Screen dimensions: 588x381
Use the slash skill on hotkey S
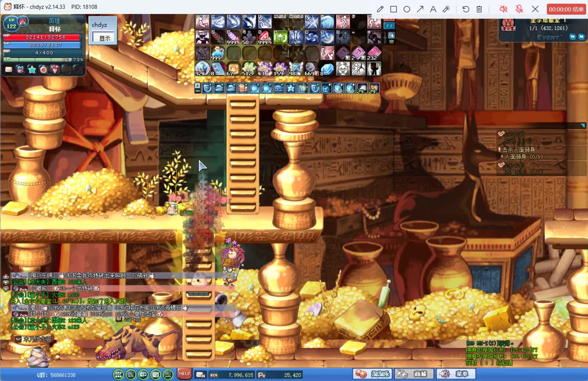tap(233, 22)
